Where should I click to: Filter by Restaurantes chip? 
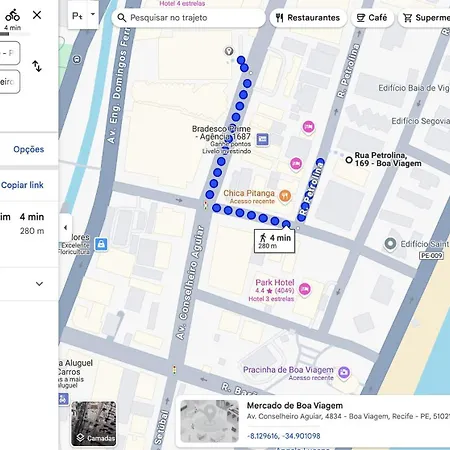pyautogui.click(x=308, y=18)
